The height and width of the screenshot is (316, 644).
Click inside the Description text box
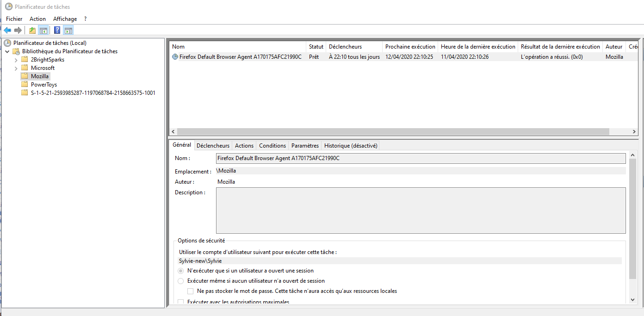point(421,211)
